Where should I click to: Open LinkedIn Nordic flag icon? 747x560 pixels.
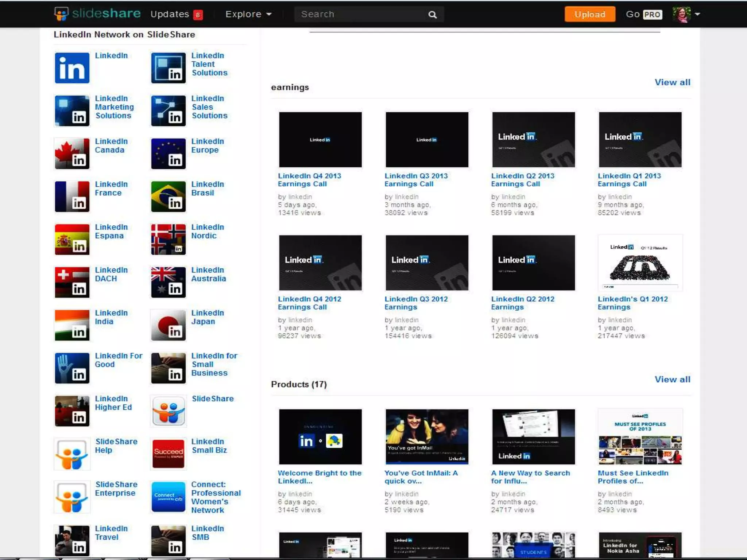(x=168, y=239)
